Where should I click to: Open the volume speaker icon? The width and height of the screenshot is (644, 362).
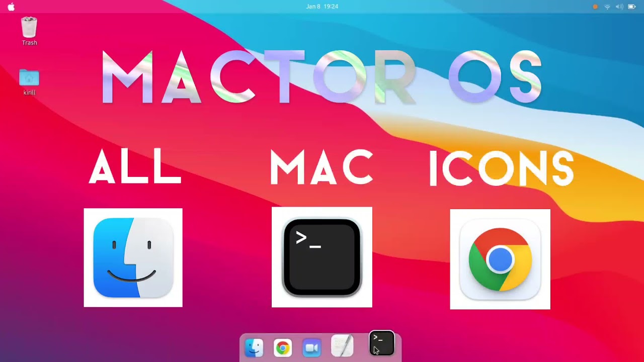619,7
